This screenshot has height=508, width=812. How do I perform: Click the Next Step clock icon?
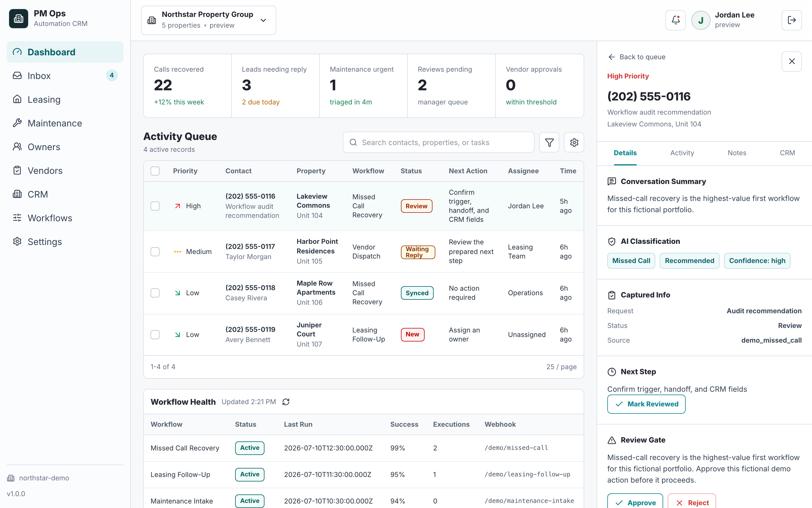coord(612,372)
